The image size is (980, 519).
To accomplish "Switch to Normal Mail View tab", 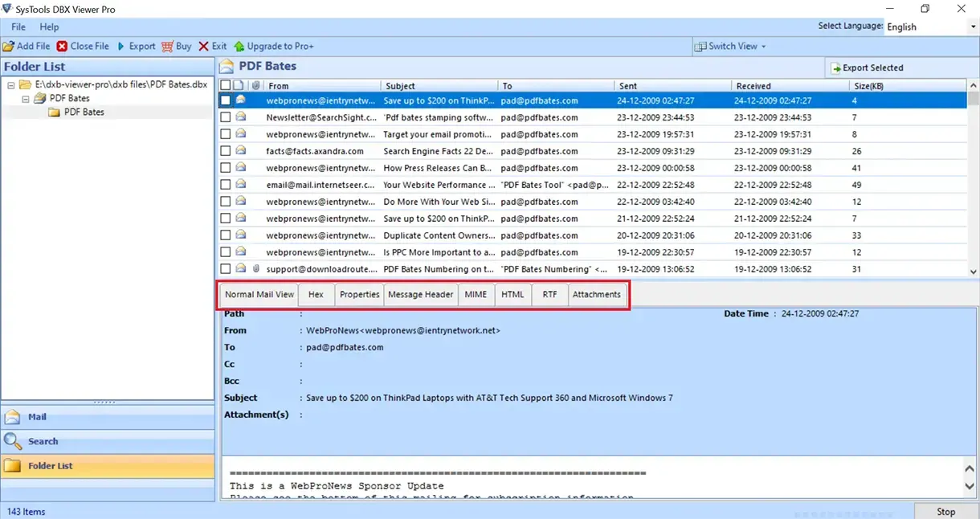I will pos(259,294).
